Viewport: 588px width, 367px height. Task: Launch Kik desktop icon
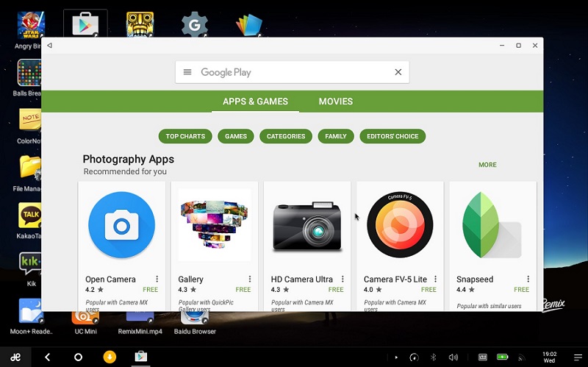[30, 263]
